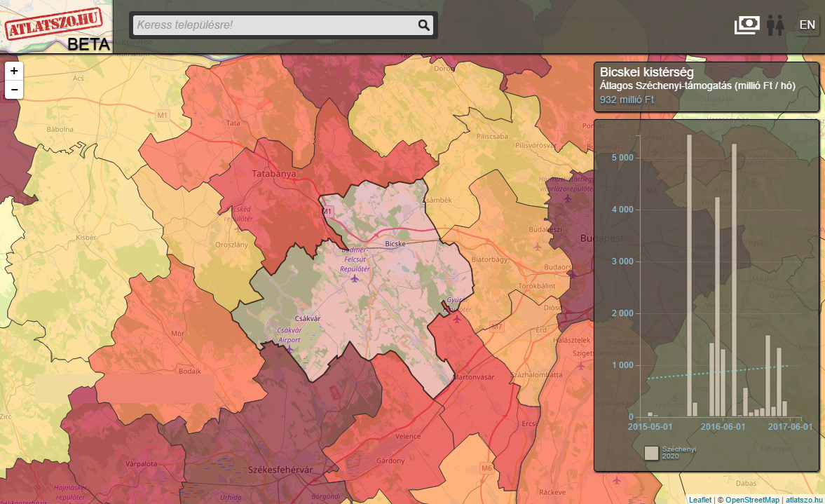Click the Bodmér-Felcsút Repülőtér airport icon

click(x=355, y=279)
